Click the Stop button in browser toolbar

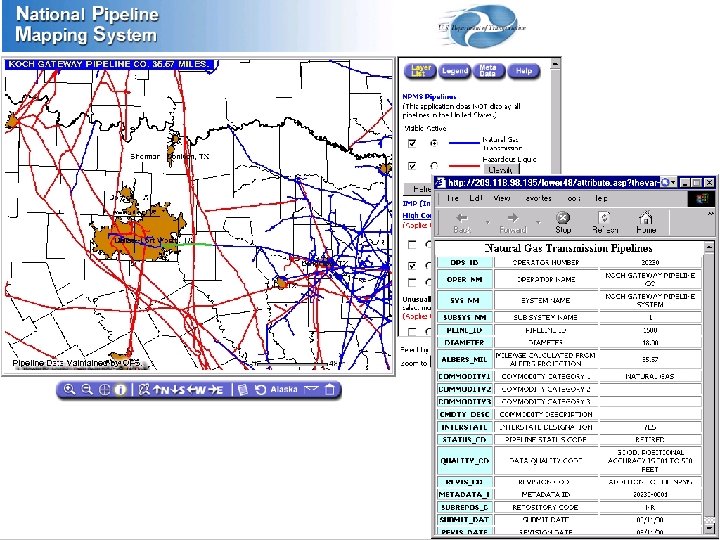click(x=563, y=223)
